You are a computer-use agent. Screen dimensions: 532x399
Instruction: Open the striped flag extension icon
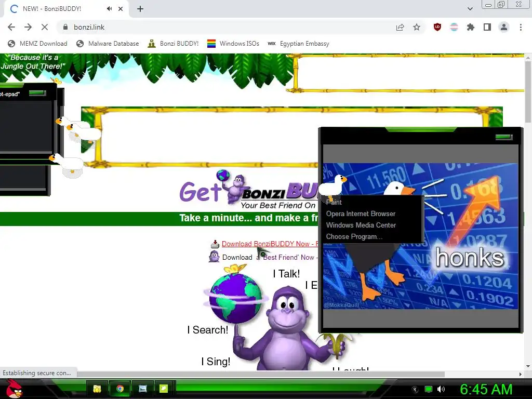click(x=454, y=27)
